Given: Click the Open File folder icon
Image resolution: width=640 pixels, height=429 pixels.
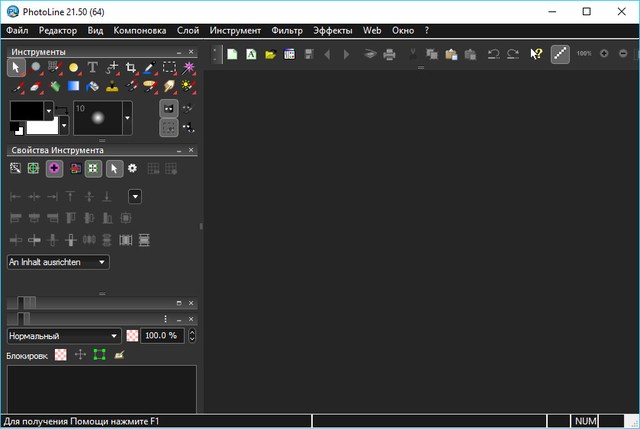Looking at the screenshot, I should [270, 54].
